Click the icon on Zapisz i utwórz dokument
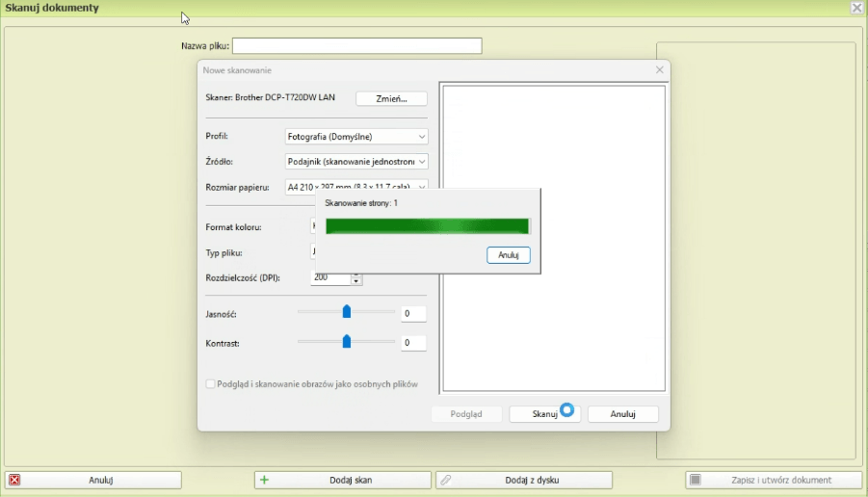 (696, 480)
